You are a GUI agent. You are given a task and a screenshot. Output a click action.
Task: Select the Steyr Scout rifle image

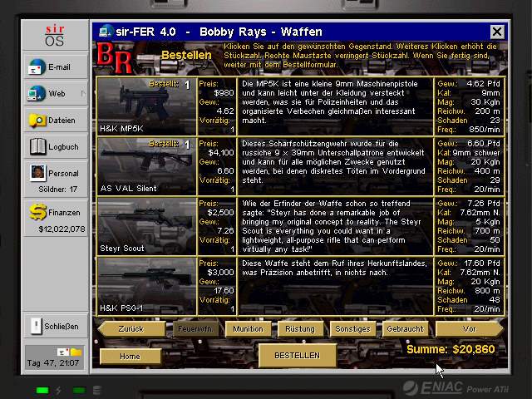pyautogui.click(x=146, y=226)
